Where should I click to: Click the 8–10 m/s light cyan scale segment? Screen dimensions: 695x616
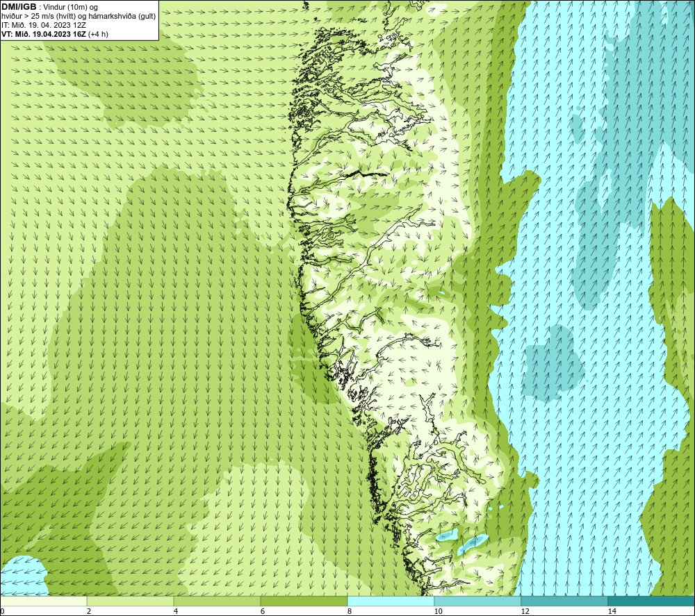[391, 601]
